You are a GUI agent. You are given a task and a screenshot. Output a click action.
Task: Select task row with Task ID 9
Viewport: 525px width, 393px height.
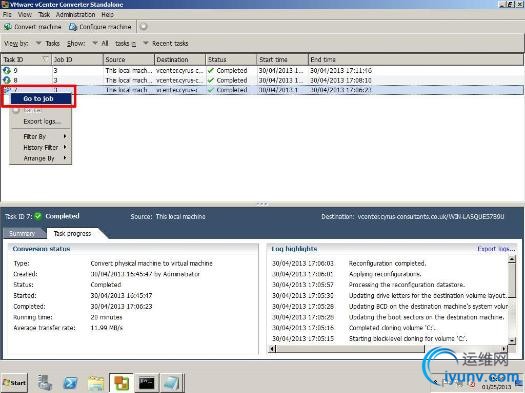[x=262, y=70]
